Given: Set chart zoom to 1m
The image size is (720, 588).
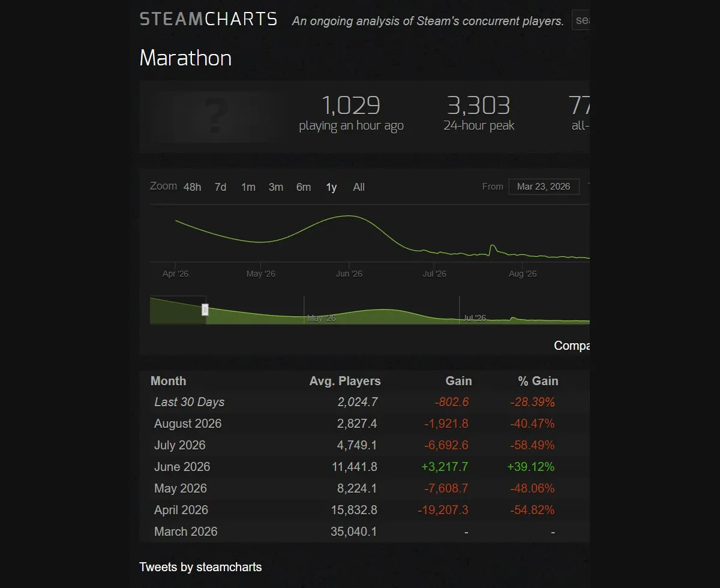Looking at the screenshot, I should tap(248, 187).
